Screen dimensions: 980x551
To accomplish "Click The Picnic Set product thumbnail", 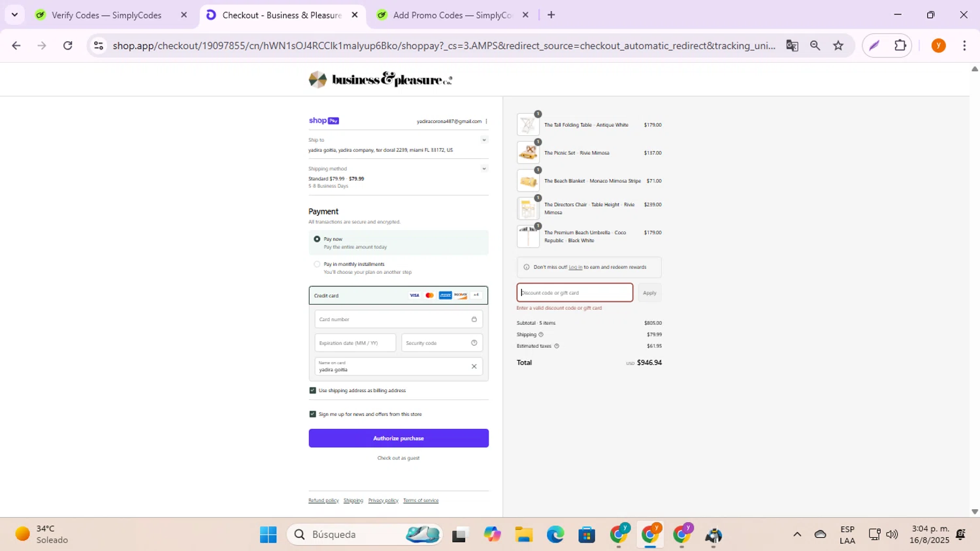I will 528,153.
